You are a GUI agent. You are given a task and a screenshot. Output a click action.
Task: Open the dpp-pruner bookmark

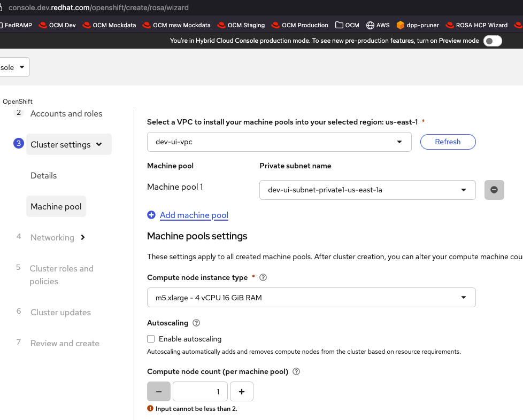pos(418,25)
